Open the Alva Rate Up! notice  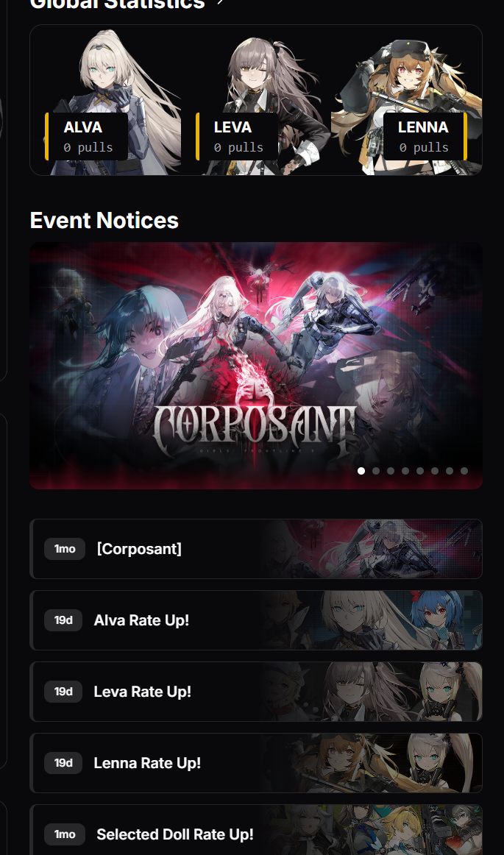(256, 620)
